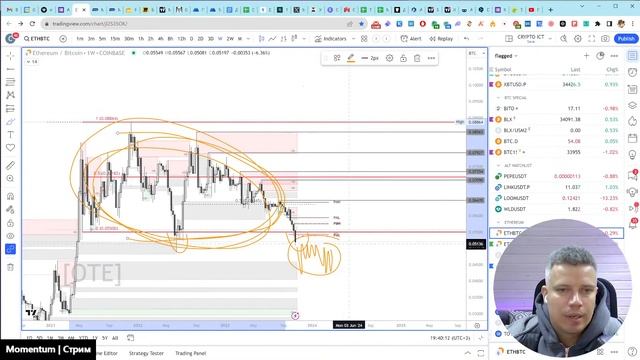
Task: Open the heart icons tool
Action: point(11,147)
